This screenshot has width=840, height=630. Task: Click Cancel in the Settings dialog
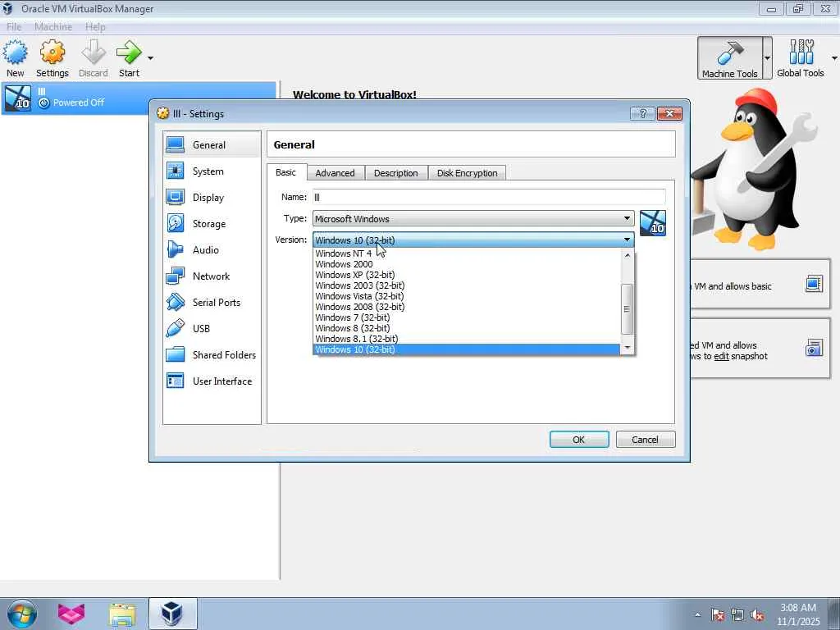click(646, 440)
